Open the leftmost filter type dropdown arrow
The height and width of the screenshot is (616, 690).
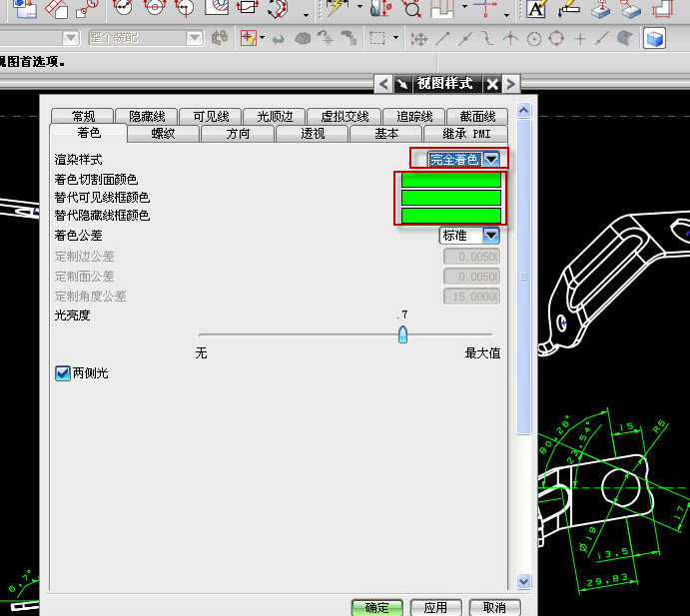pos(71,38)
